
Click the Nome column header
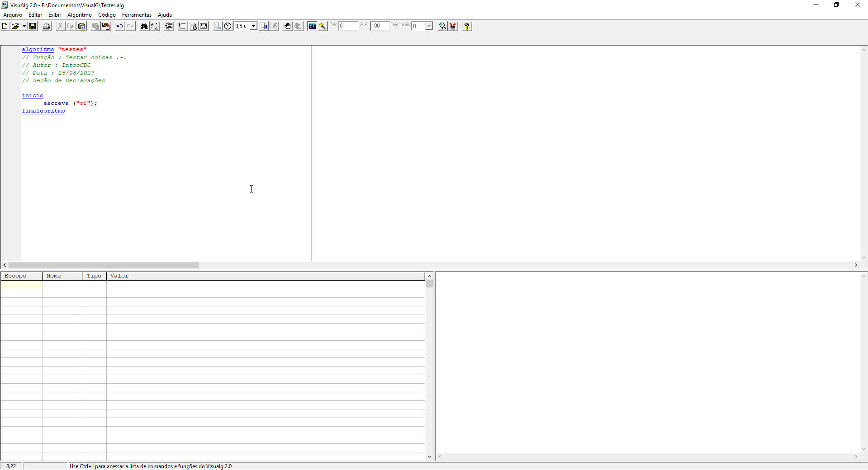[x=63, y=276]
